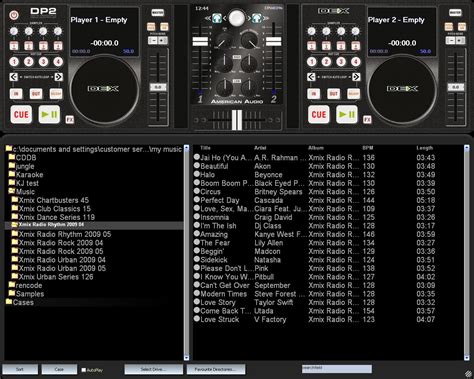Screen dimensions: 474x379
Task: Click the search field input box
Action: point(337,368)
